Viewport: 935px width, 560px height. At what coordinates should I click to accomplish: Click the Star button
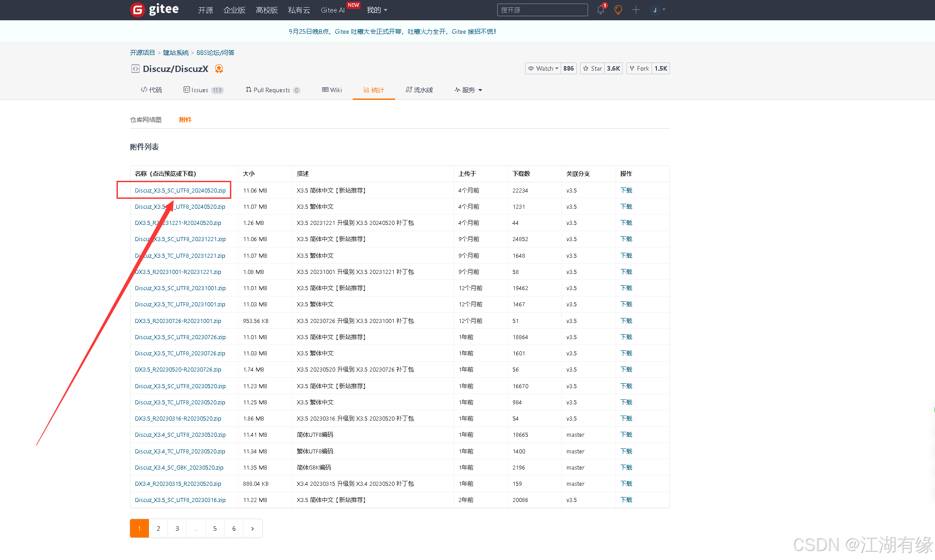coord(593,68)
